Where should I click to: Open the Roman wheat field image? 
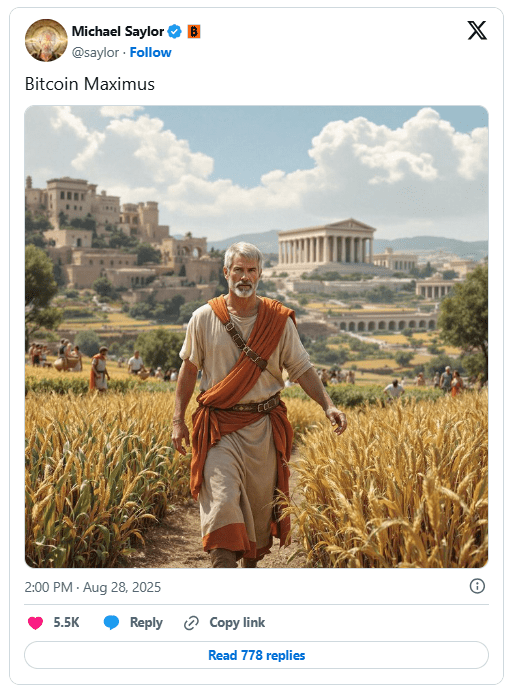(x=257, y=337)
